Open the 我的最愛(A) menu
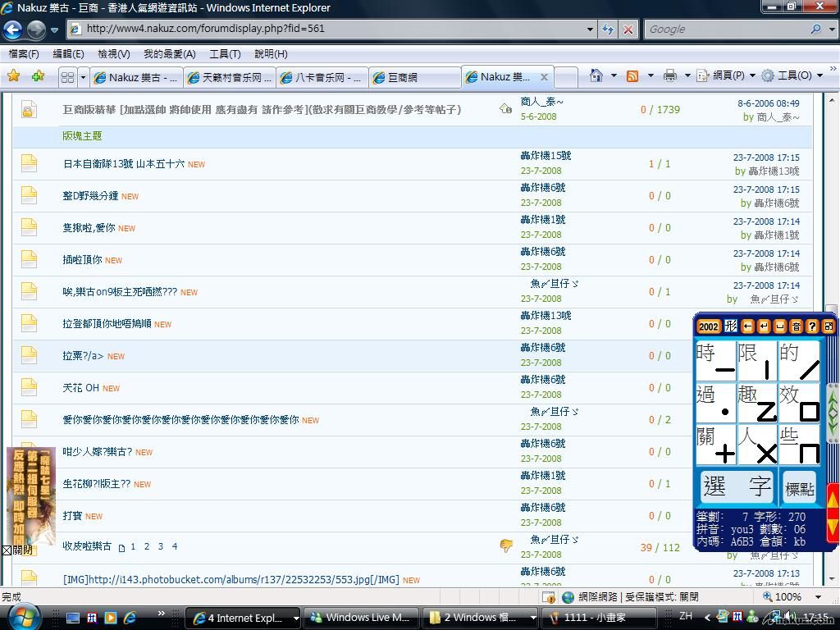This screenshot has height=630, width=840. 169,54
